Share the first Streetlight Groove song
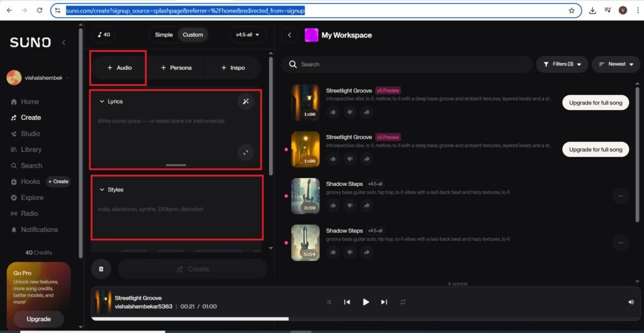Image resolution: width=644 pixels, height=333 pixels. click(x=367, y=112)
